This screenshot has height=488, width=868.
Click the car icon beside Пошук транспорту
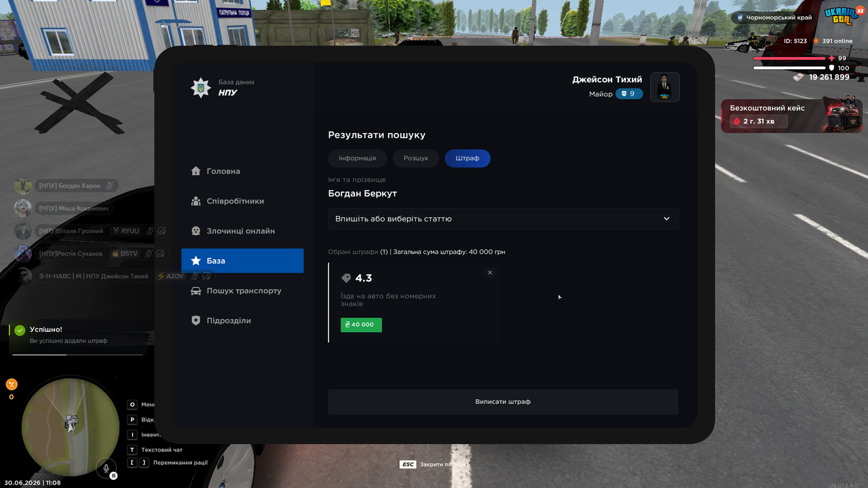(x=196, y=290)
